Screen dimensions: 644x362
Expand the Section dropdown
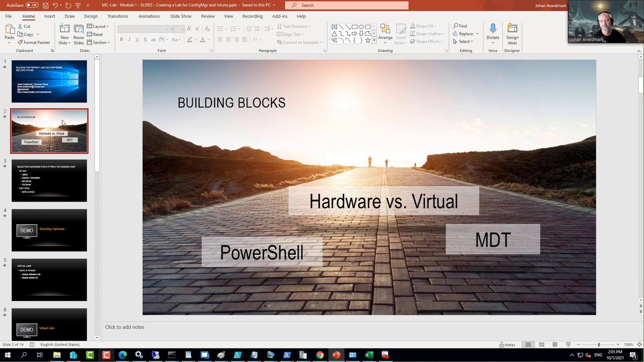click(x=98, y=42)
